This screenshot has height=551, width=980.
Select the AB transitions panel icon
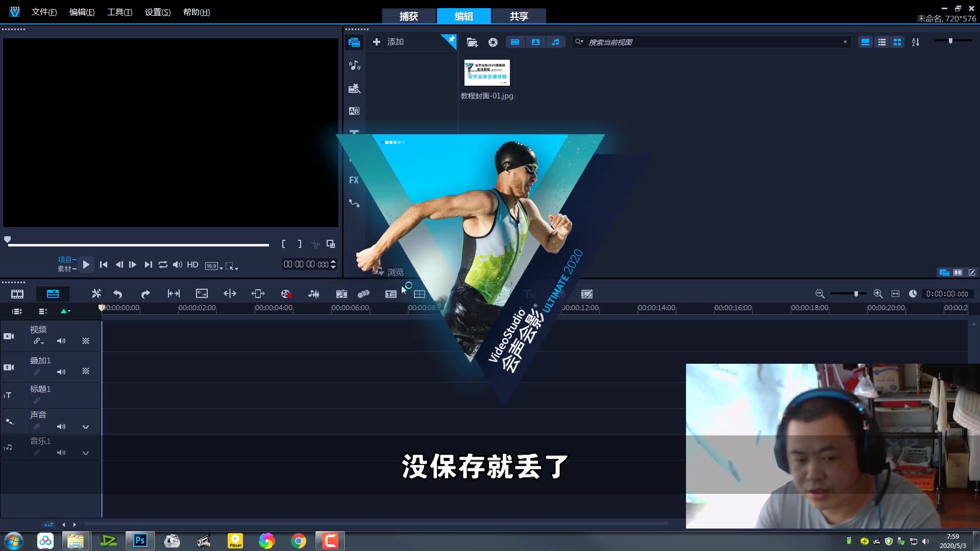(354, 110)
